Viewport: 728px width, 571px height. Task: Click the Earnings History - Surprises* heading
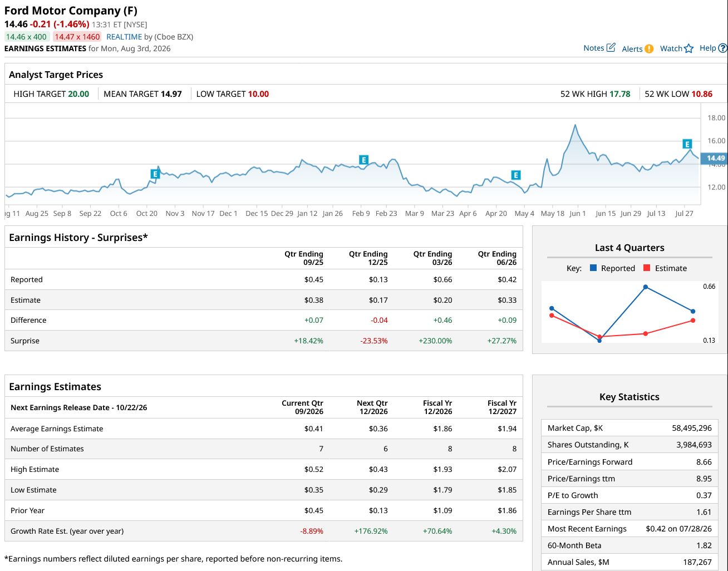click(x=78, y=238)
